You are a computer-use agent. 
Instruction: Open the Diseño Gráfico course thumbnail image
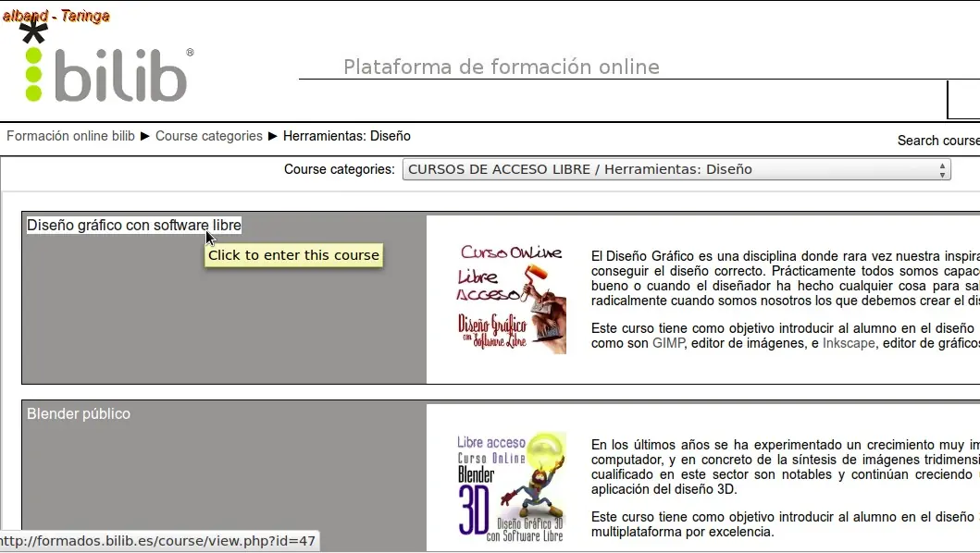coord(511,300)
